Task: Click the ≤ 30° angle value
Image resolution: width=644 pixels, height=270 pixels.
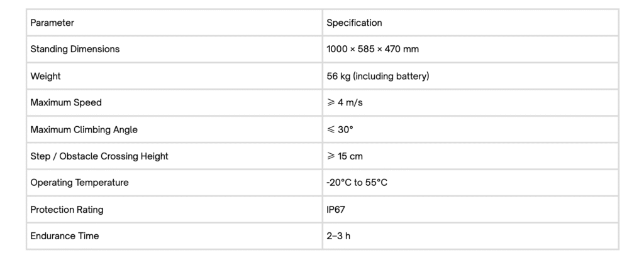Action: [340, 129]
